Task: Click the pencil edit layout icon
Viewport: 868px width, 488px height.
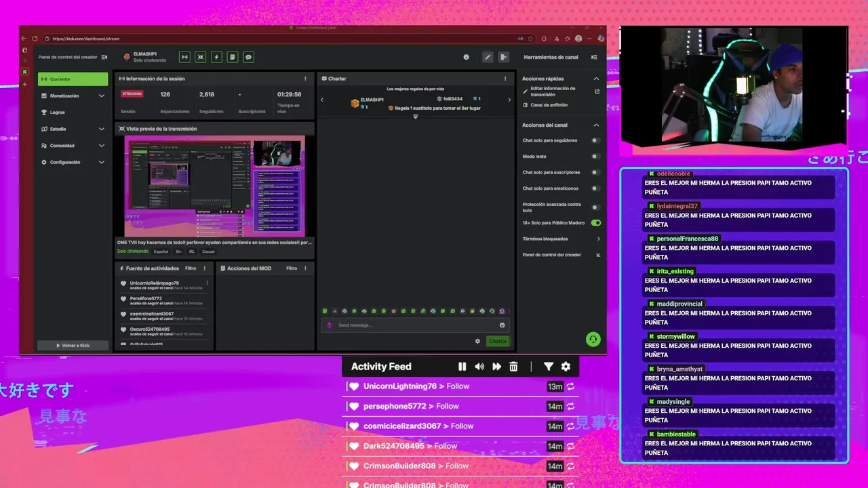Action: (488, 57)
